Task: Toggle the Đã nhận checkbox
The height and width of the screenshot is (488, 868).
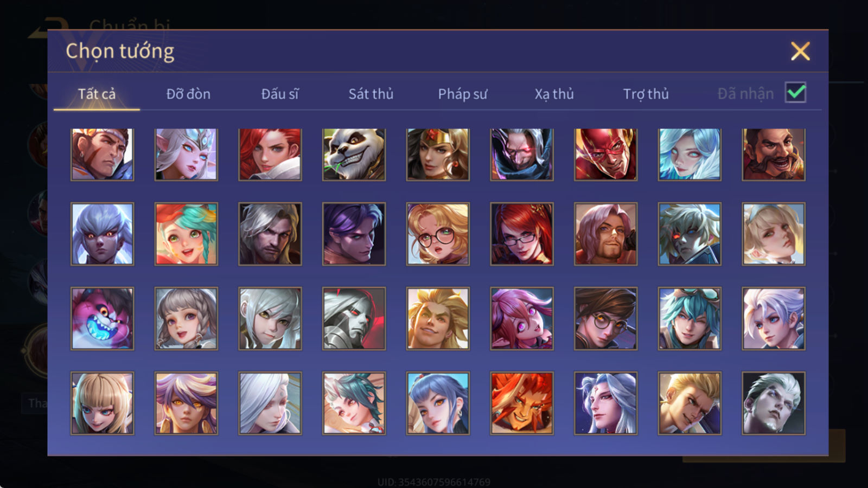Action: [795, 93]
